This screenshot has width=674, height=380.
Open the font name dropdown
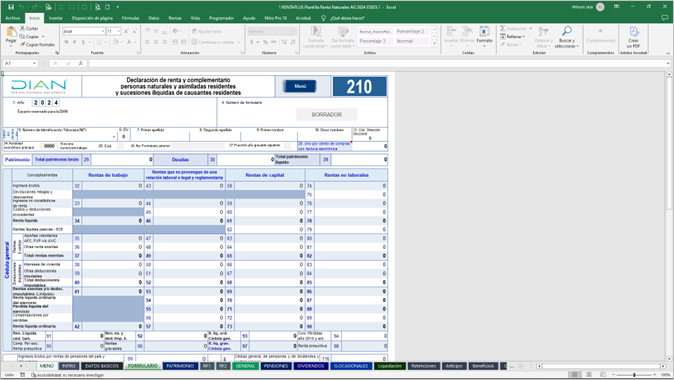pyautogui.click(x=103, y=31)
